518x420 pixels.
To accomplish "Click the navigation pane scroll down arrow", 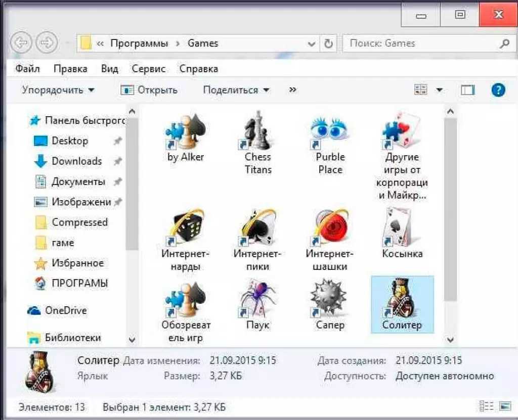I will (132, 339).
